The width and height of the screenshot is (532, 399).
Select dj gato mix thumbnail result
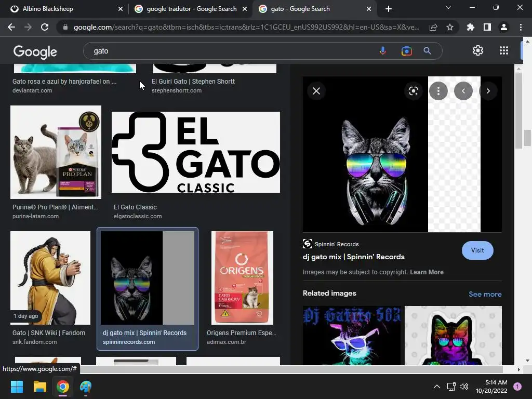point(147,278)
